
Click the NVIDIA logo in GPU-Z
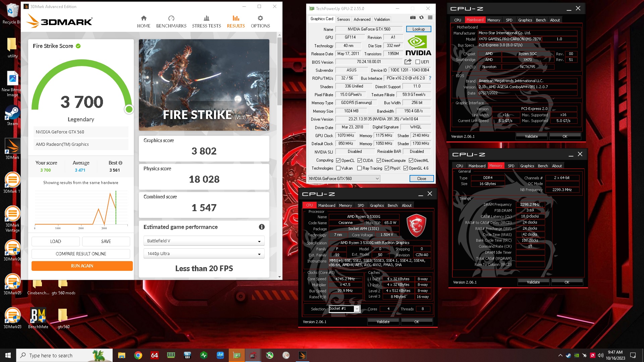pos(418,46)
